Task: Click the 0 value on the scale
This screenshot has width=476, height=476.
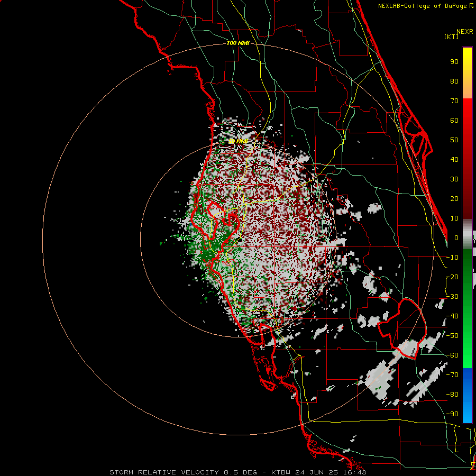Action: 456,237
